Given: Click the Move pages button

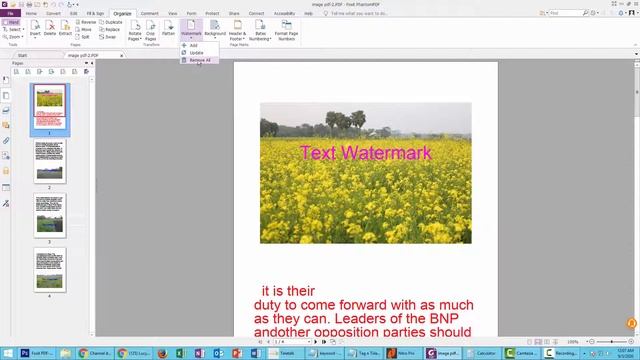Looking at the screenshot, I should pyautogui.click(x=84, y=29).
